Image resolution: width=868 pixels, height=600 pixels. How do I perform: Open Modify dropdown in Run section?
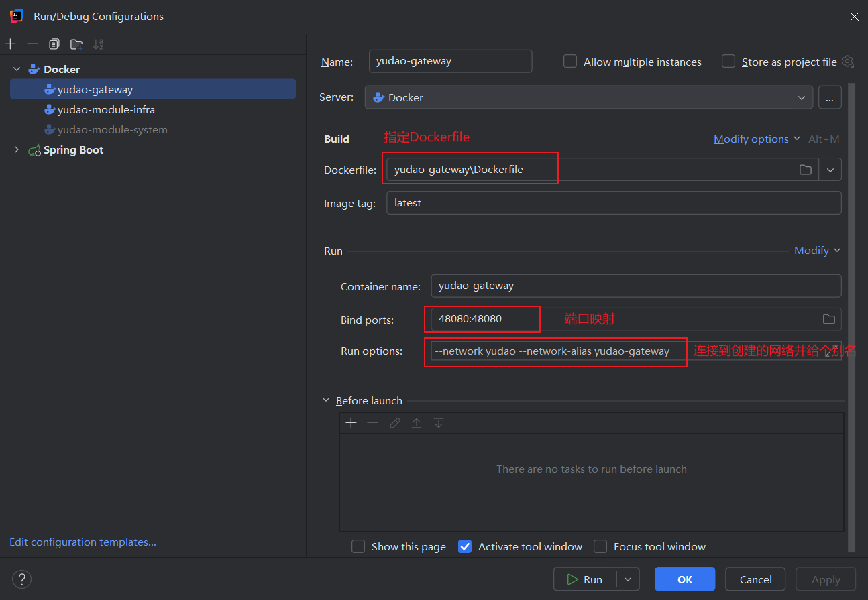click(x=817, y=250)
